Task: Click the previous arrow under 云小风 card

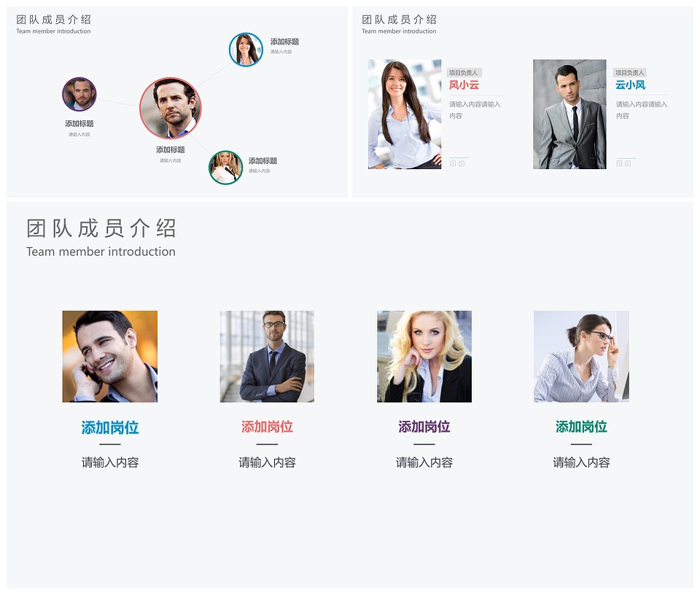Action: click(x=619, y=163)
